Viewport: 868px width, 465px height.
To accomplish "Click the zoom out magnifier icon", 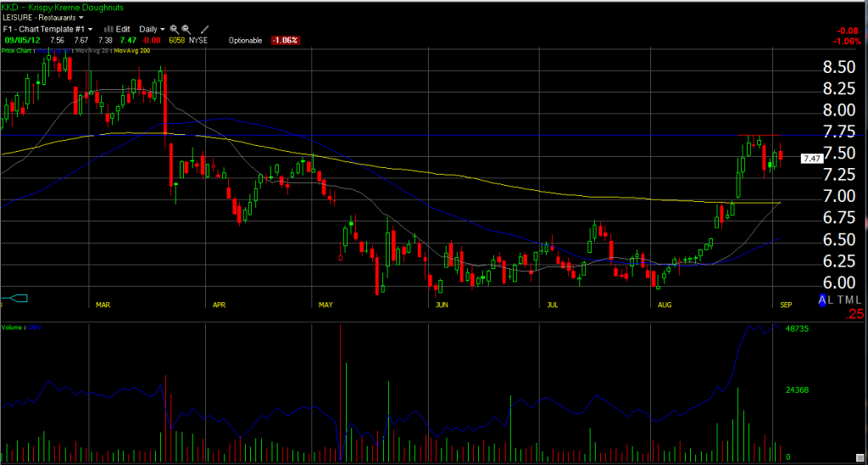I will click(186, 29).
